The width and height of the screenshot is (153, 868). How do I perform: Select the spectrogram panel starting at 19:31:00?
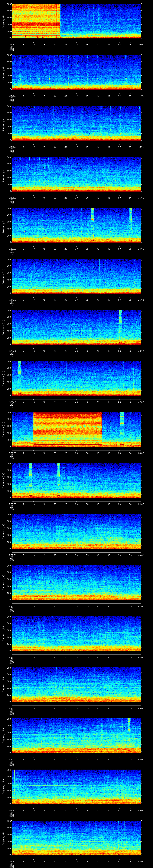tap(76, 123)
